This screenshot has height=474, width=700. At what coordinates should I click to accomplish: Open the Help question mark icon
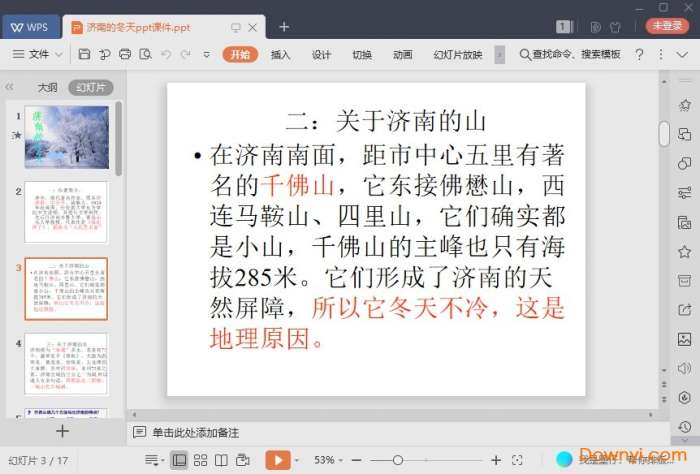(x=639, y=54)
